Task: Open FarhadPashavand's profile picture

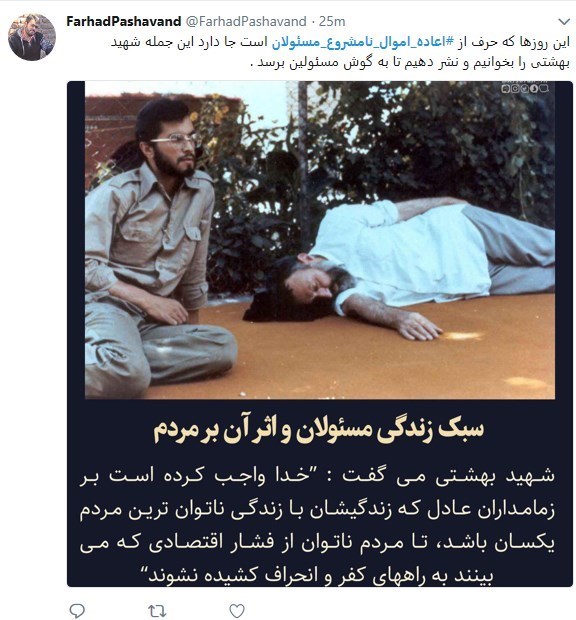Action: (32, 37)
